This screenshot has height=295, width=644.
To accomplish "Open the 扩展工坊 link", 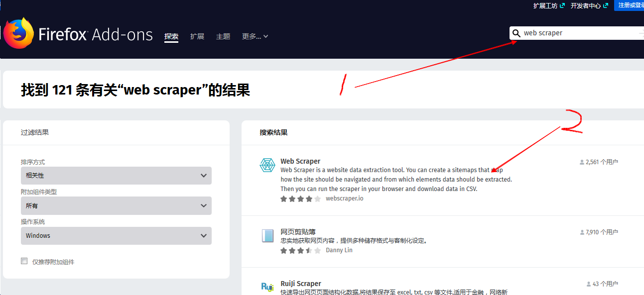I will (545, 5).
